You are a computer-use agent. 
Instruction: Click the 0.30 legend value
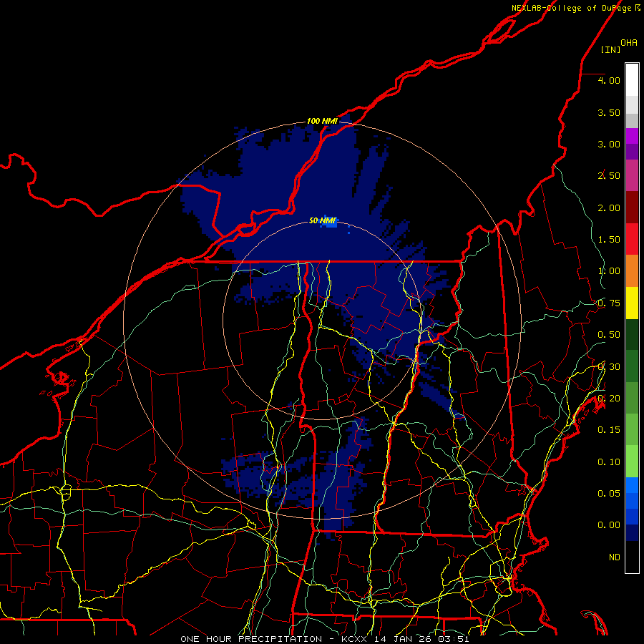coord(609,367)
